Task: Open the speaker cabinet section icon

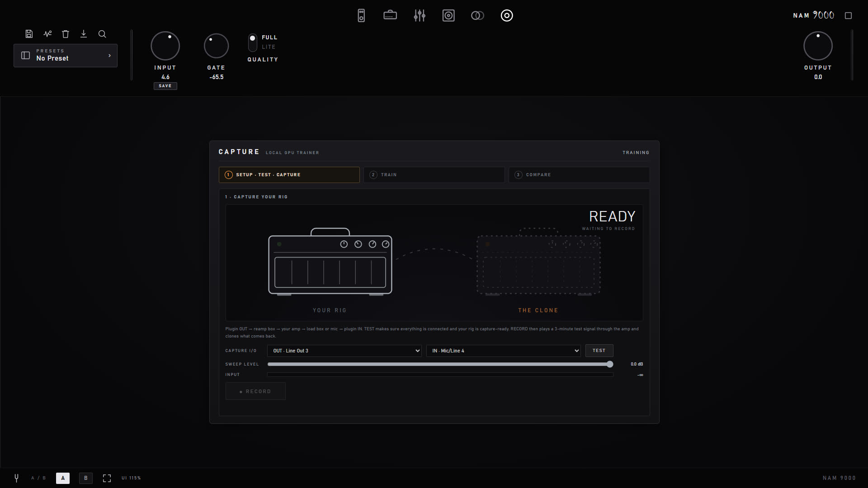Action: [x=448, y=15]
